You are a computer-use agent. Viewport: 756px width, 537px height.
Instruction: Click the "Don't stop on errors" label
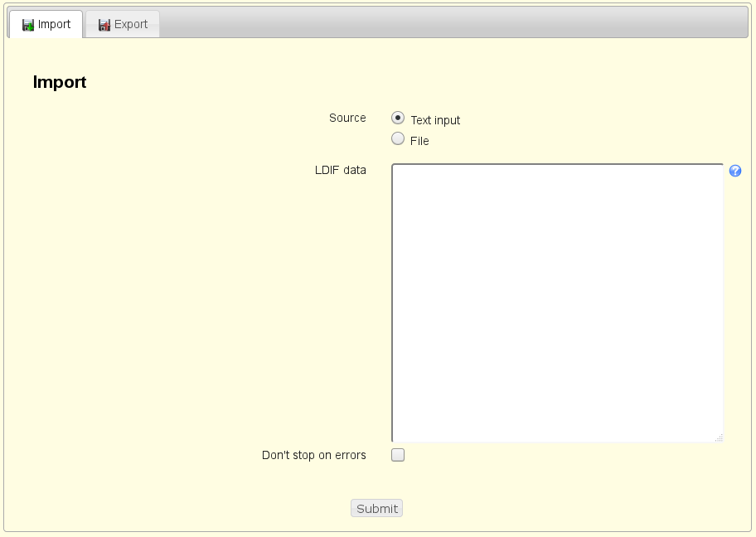click(x=313, y=455)
